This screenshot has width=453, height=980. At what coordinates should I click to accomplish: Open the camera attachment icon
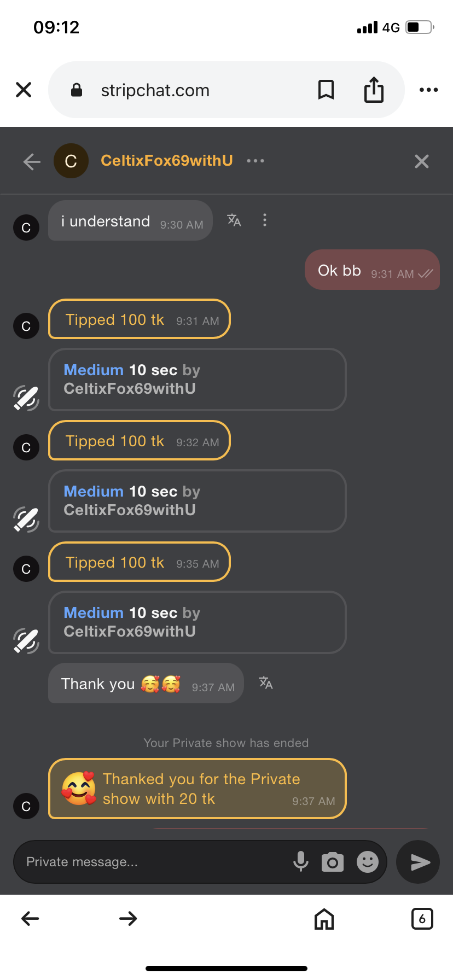[332, 862]
